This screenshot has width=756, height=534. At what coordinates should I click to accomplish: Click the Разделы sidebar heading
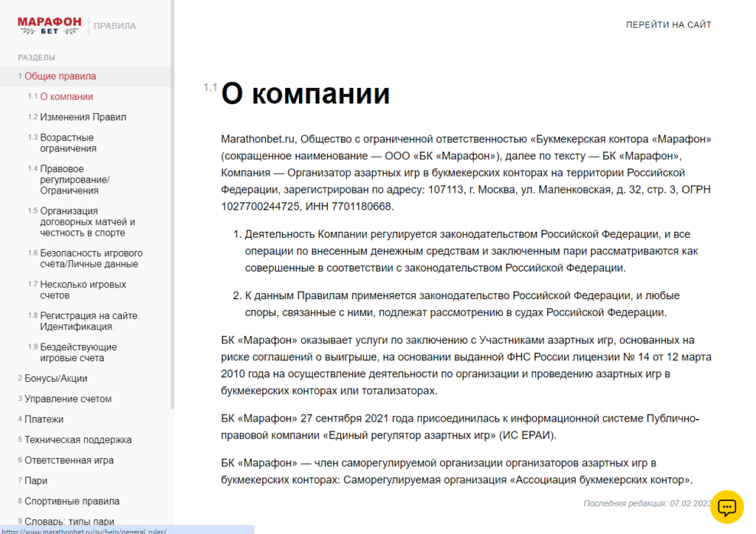tap(37, 58)
